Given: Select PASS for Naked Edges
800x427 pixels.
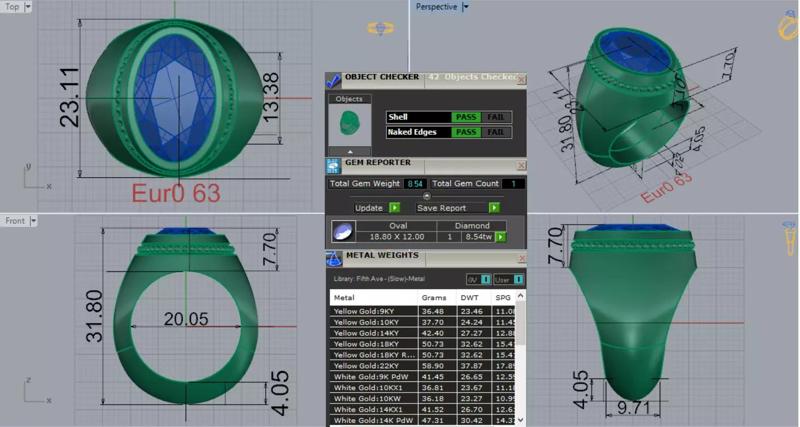Looking at the screenshot, I should (466, 132).
